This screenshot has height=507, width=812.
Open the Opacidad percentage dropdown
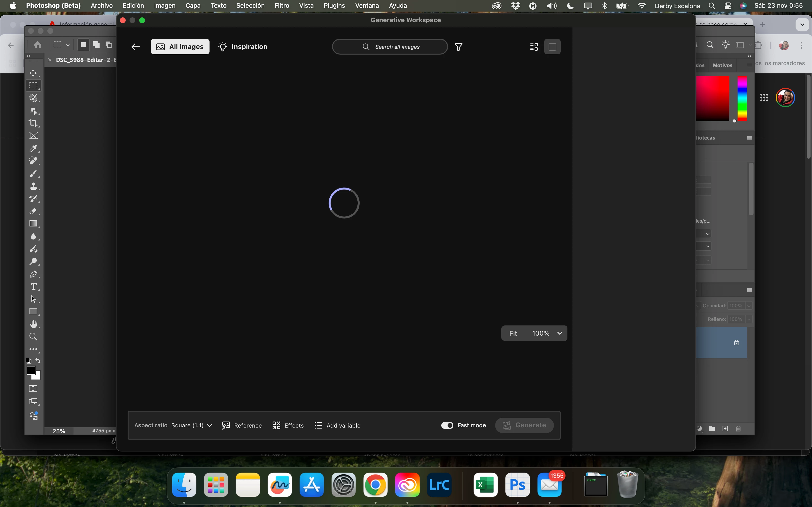[749, 306]
